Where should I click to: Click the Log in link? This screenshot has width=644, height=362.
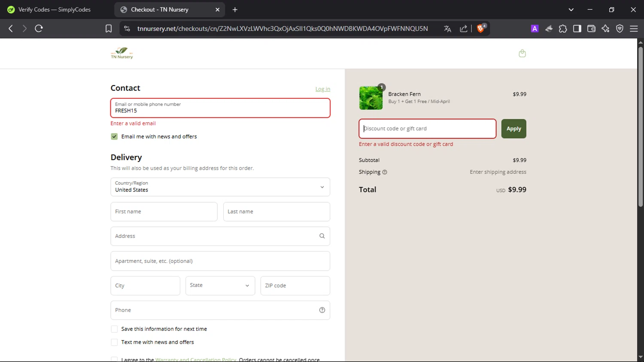tap(323, 89)
